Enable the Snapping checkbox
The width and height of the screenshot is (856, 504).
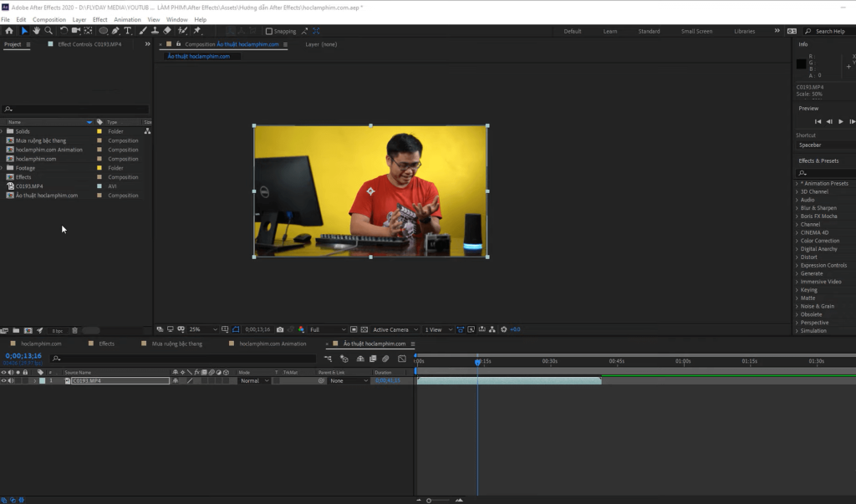click(x=269, y=31)
